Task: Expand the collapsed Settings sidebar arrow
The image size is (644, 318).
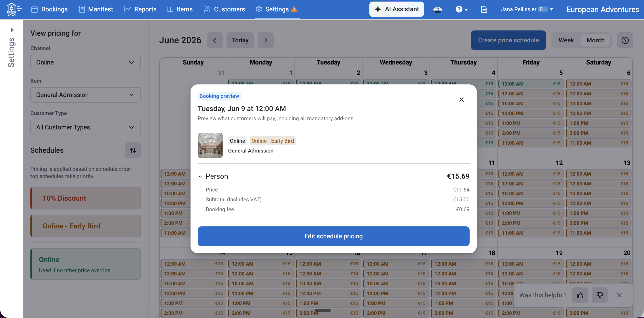Action: click(12, 30)
